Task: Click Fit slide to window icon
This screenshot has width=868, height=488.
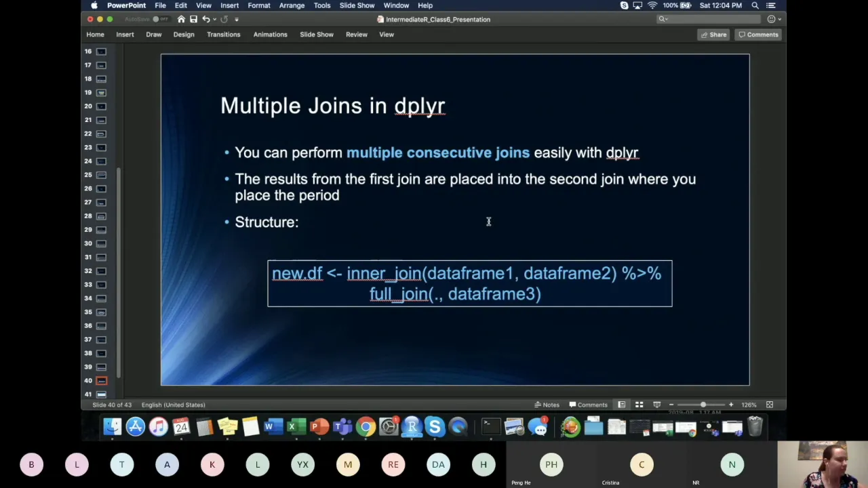Action: point(770,405)
